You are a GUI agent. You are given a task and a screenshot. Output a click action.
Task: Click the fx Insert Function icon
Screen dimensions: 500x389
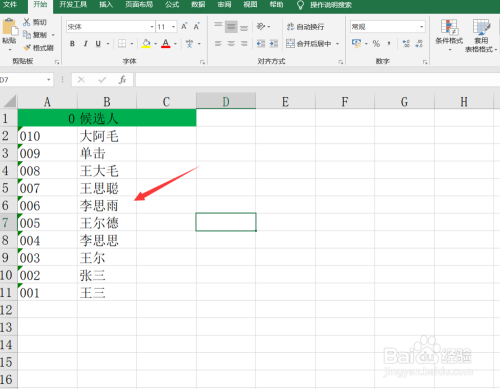(122, 80)
